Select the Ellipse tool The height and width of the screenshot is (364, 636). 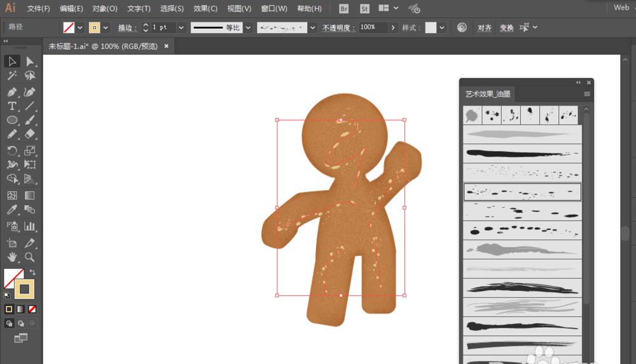click(11, 120)
